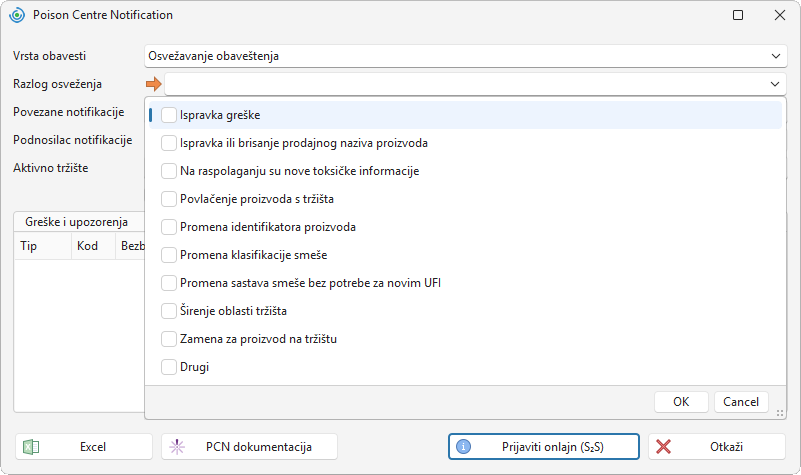The height and width of the screenshot is (475, 801).
Task: Enable 'Na raspolaganju su nove toksičke informacije'
Action: coord(169,171)
